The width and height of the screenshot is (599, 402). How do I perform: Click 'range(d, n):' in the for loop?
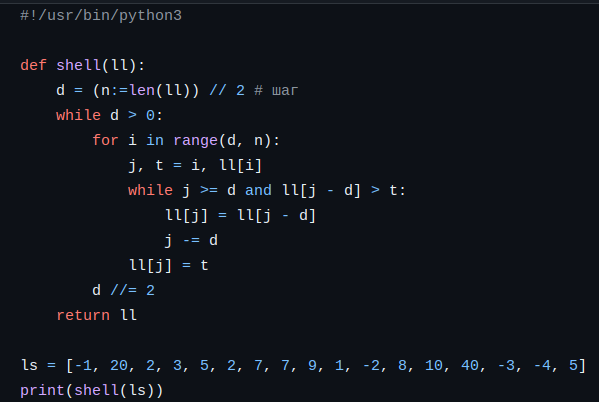coord(227,141)
